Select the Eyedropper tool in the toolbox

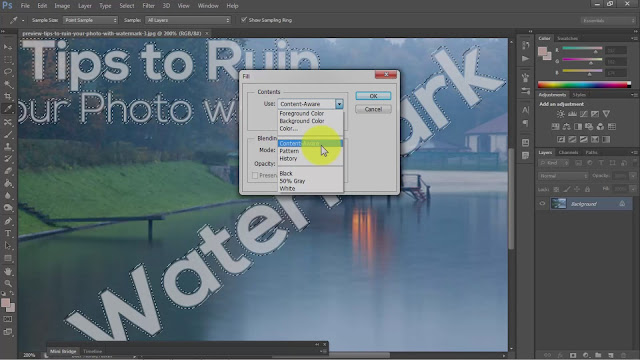(x=8, y=109)
